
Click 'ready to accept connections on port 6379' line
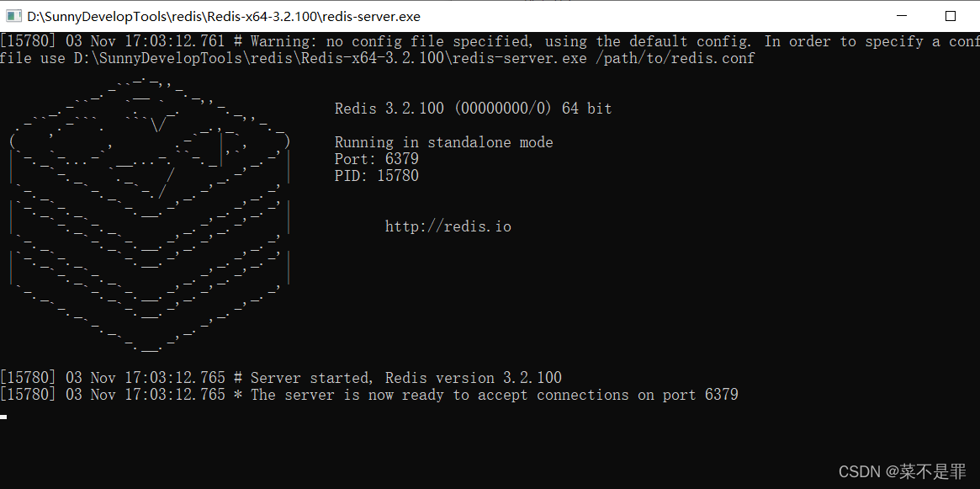pos(368,396)
